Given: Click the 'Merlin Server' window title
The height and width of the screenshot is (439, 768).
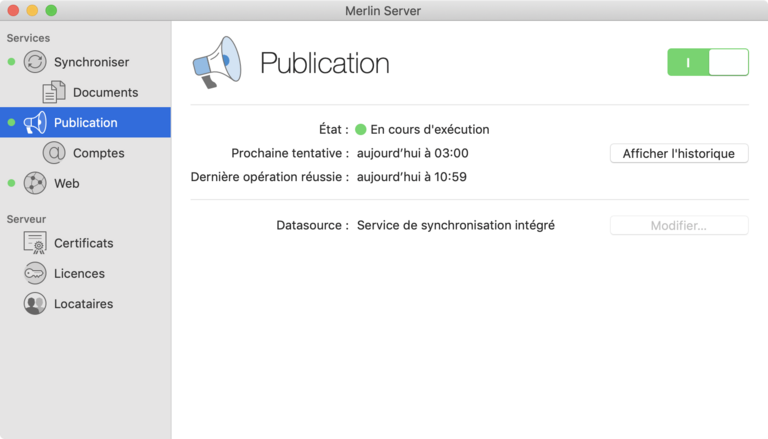Looking at the screenshot, I should 383,11.
